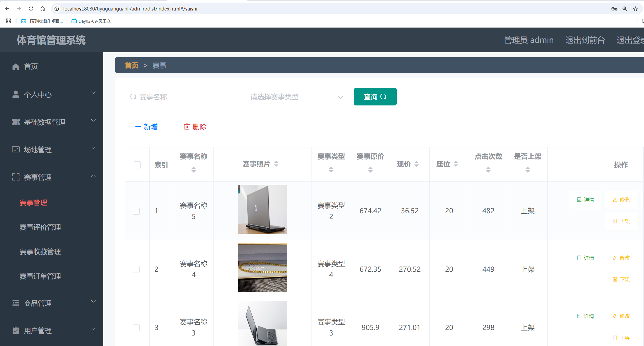Image resolution: width=644 pixels, height=346 pixels.
Task: Click the browser home icon
Action: click(42, 9)
